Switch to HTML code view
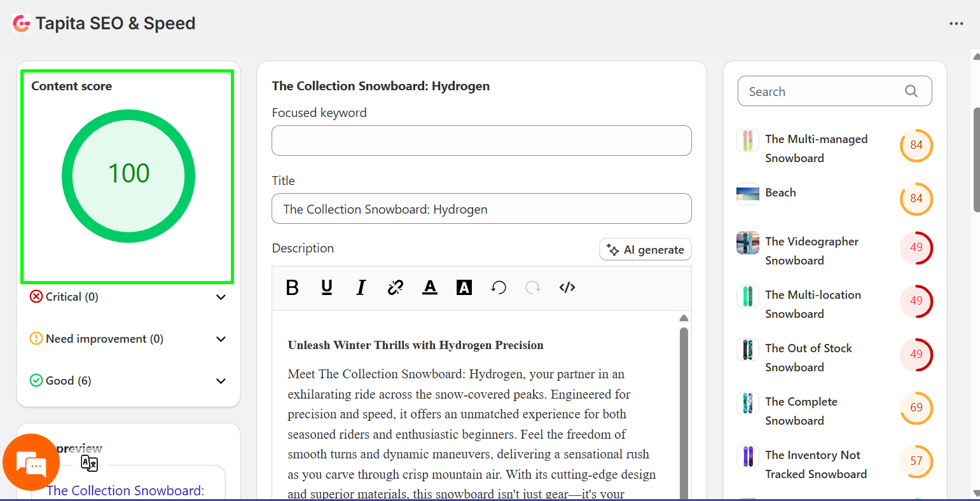Screen dimensions: 980x501 (x=567, y=287)
